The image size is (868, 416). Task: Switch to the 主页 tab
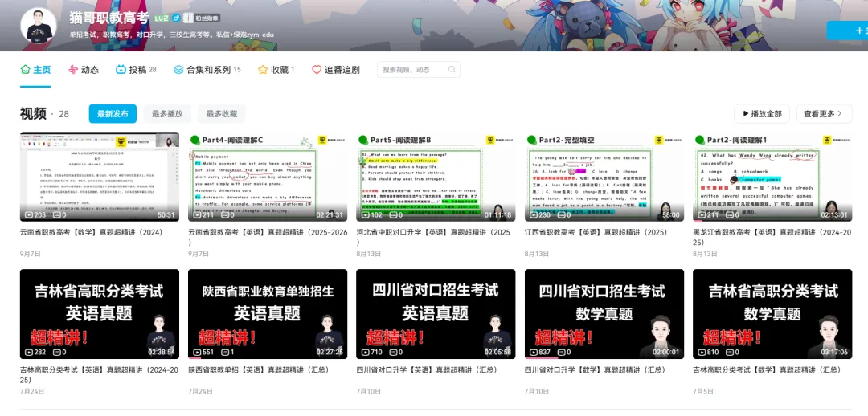[35, 70]
